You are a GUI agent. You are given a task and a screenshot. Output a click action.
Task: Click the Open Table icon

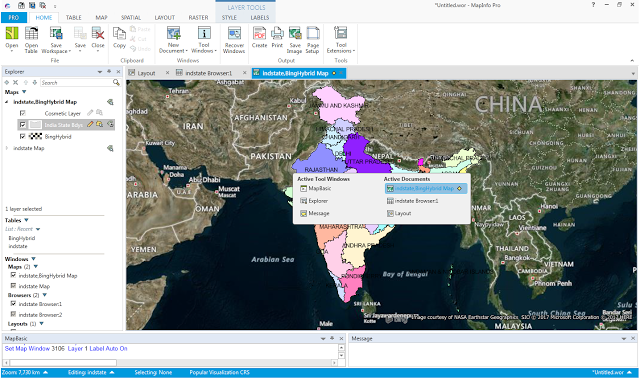31,33
